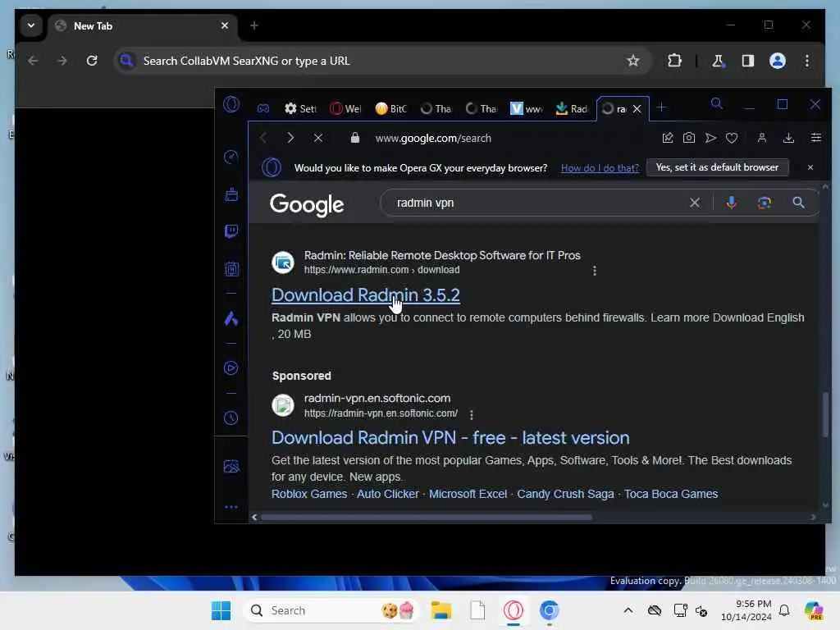Submit Google search magnifier button

tap(798, 203)
